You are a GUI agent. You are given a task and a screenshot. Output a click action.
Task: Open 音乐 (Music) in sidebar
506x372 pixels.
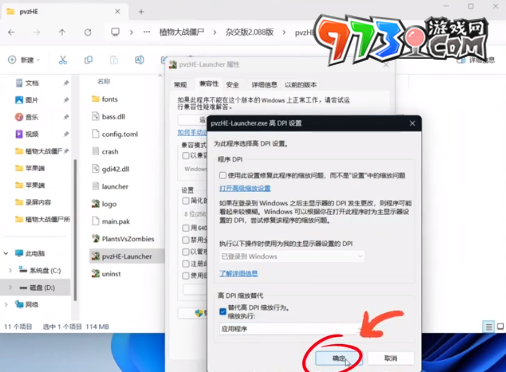27,117
